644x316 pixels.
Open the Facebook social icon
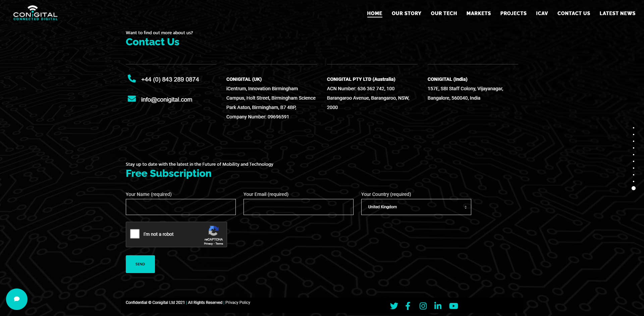[408, 306]
